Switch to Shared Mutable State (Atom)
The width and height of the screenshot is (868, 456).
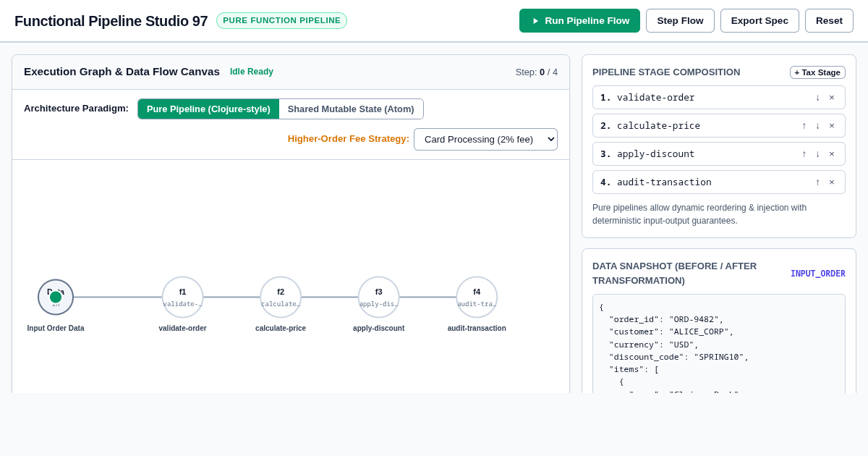[351, 109]
